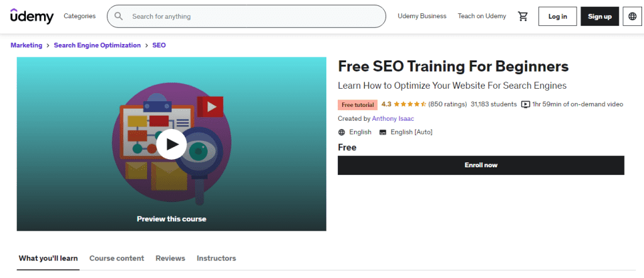This screenshot has height=278, width=644.
Task: Click the (850 ratings) text
Action: (x=448, y=104)
